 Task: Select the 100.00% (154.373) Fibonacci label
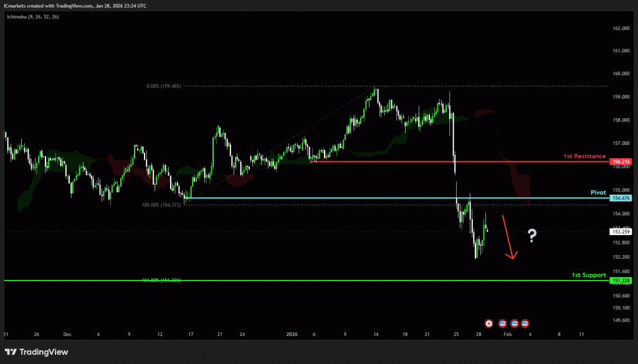163,205
